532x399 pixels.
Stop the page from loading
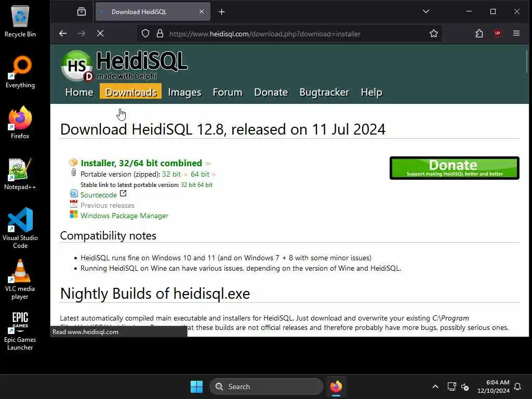(x=100, y=33)
